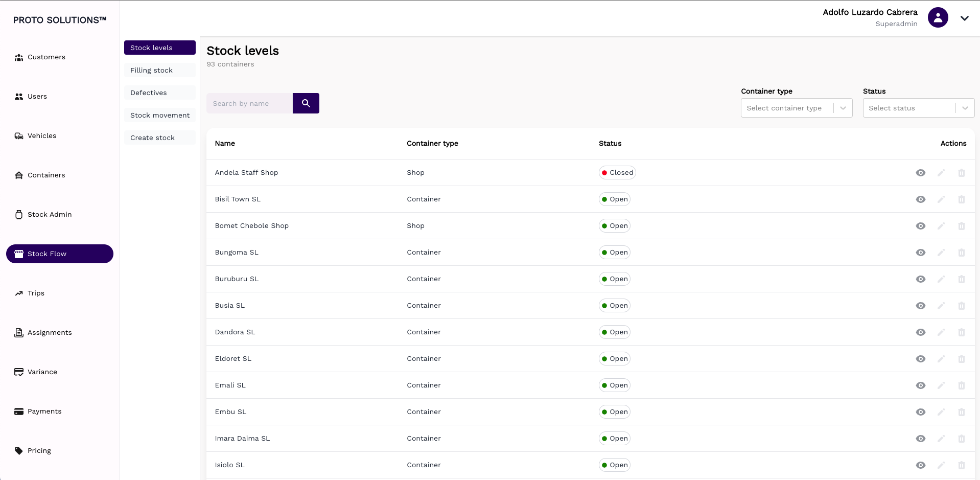The image size is (980, 480).
Task: Select Stock Flow in the sidebar
Action: pyautogui.click(x=60, y=254)
